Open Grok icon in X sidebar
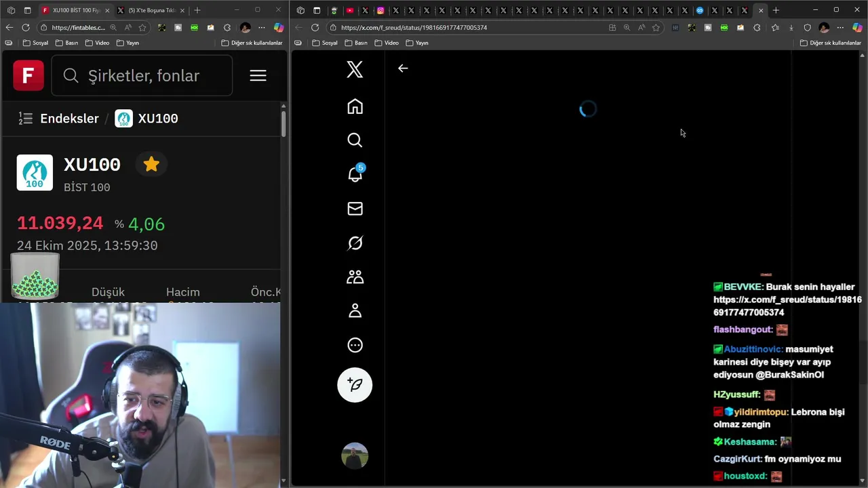 [x=355, y=243]
